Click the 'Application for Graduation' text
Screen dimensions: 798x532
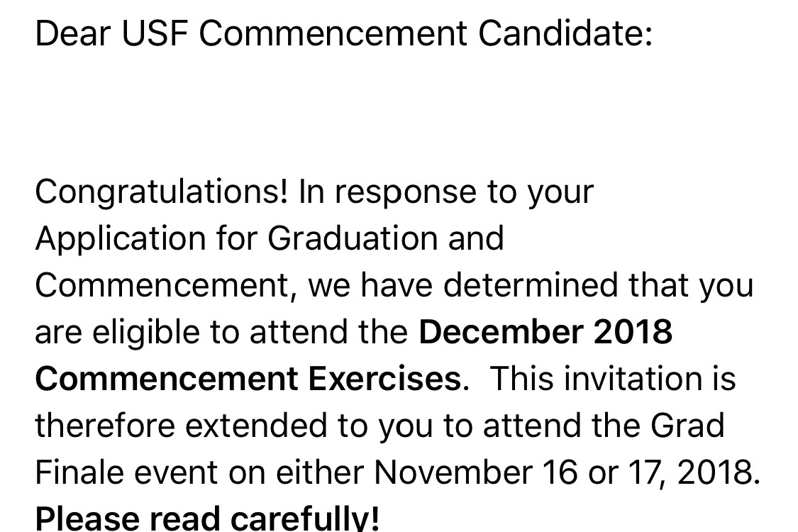237,239
